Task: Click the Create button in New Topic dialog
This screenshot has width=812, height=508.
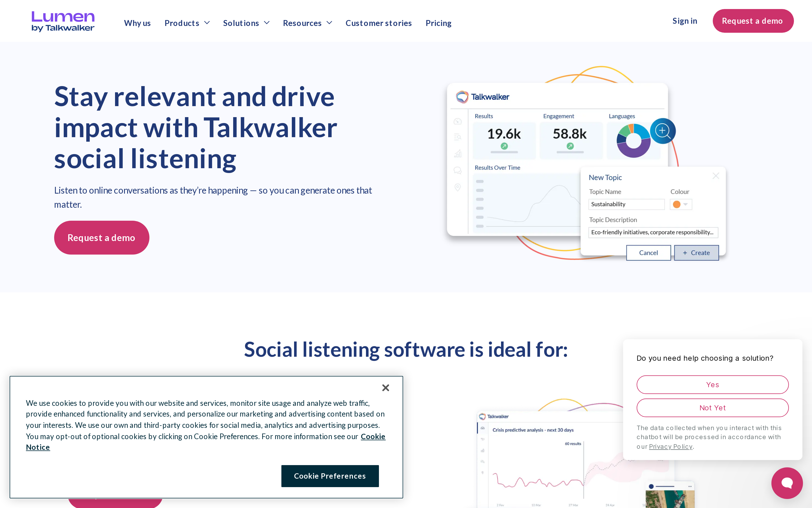Action: (x=696, y=253)
